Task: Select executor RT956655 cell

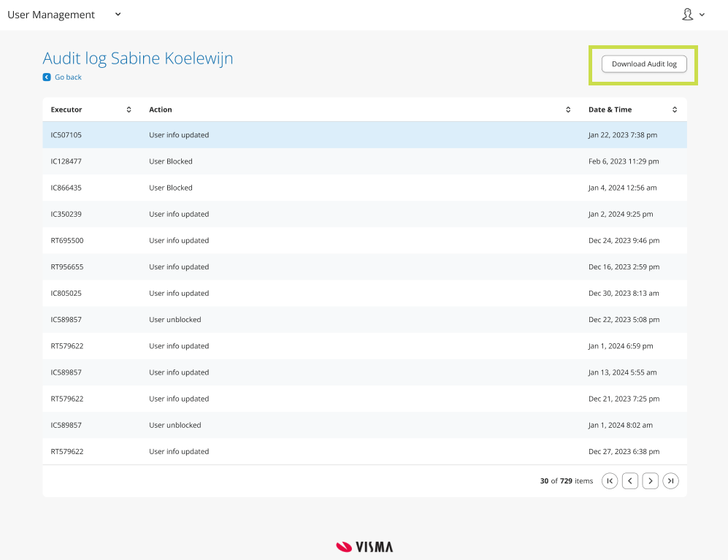Action: [67, 267]
